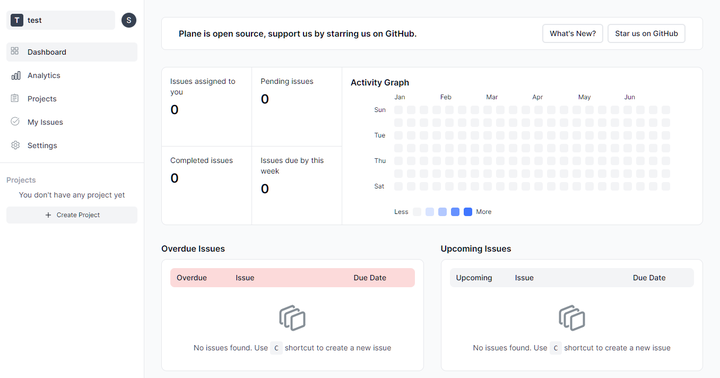Image resolution: width=720 pixels, height=378 pixels.
Task: Click the workspace T logo icon
Action: (x=17, y=20)
